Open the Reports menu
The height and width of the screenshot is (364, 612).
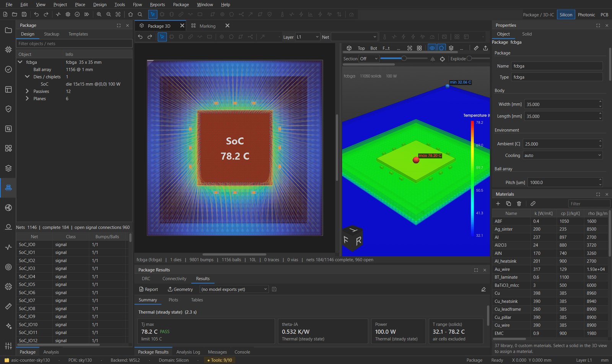[157, 5]
